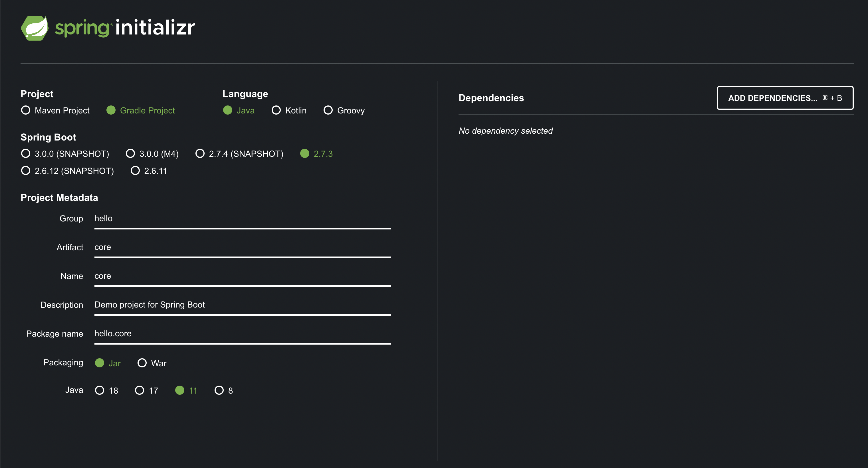Select Spring Boot 3.0.0 (SNAPSHOT)
Image resolution: width=868 pixels, height=468 pixels.
26,154
